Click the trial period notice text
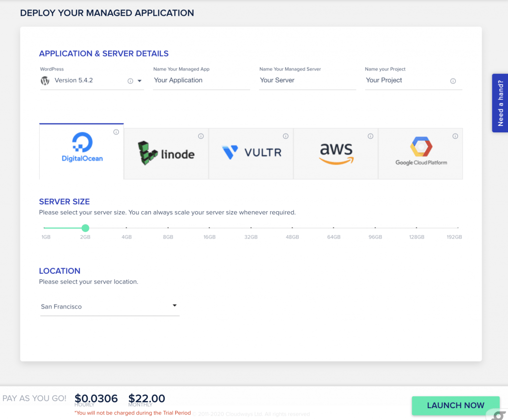Screen dimensions: 508x420 point(133,413)
